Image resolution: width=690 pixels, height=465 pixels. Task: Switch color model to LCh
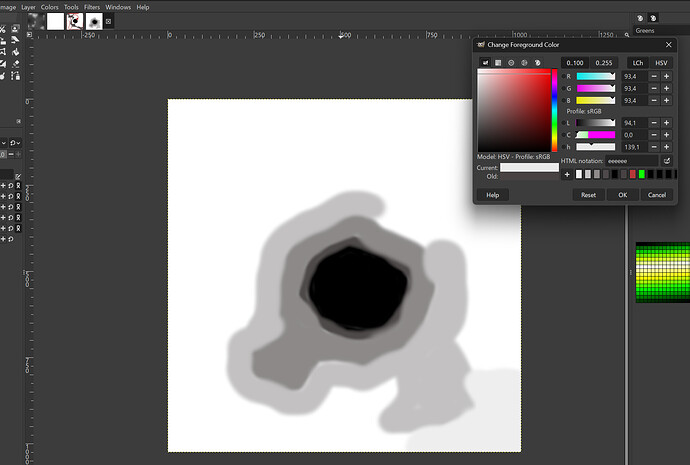tap(638, 63)
